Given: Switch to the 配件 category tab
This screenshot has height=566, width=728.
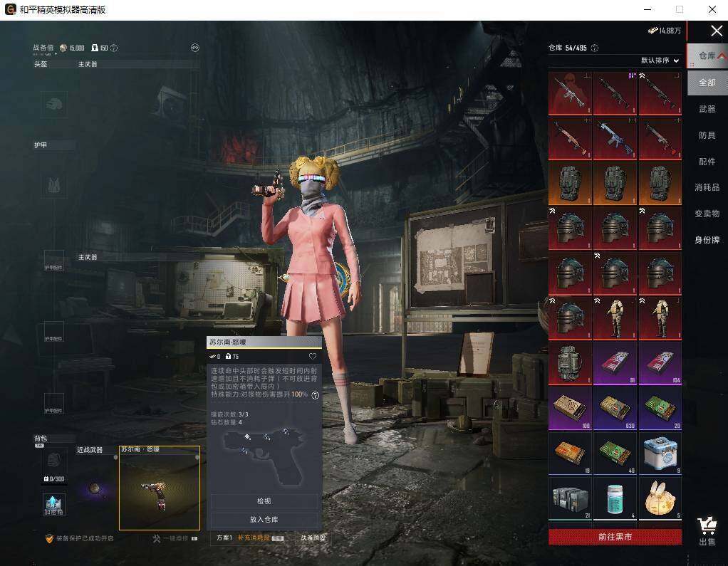Looking at the screenshot, I should pos(707,162).
